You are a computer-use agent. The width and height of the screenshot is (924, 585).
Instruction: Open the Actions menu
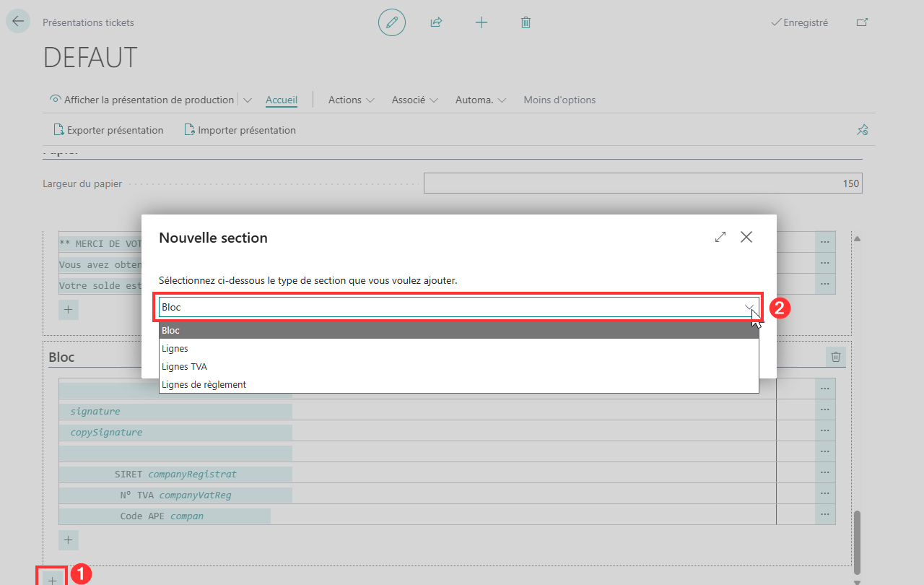[352, 100]
